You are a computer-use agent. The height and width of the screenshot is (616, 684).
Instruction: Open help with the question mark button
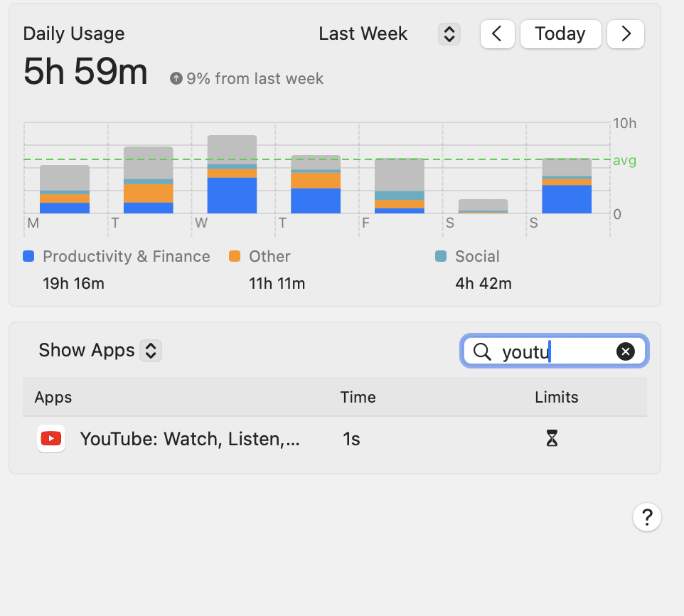click(x=646, y=517)
